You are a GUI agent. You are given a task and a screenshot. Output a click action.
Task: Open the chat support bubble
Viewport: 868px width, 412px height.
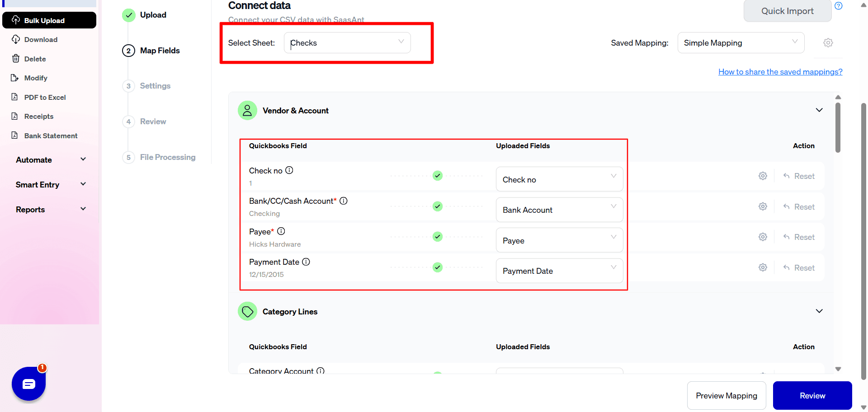[x=28, y=384]
